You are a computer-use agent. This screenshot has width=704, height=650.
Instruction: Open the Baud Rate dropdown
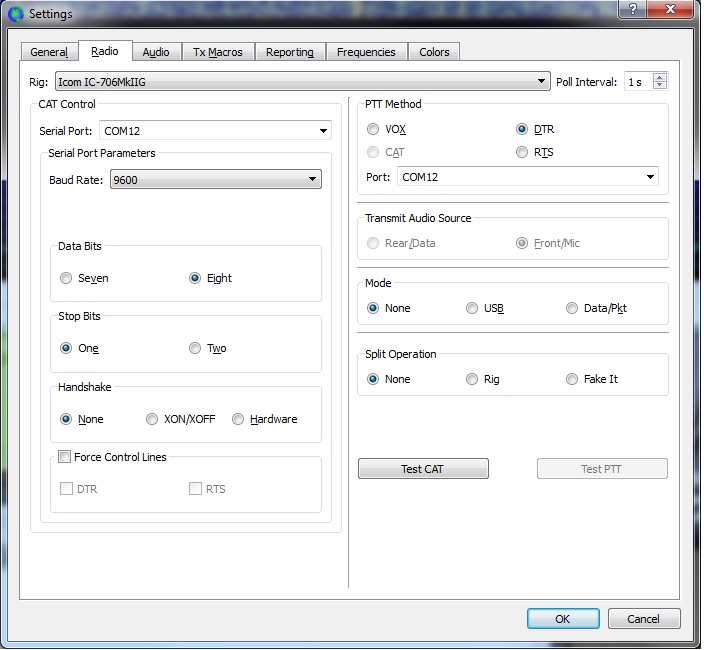tap(313, 180)
